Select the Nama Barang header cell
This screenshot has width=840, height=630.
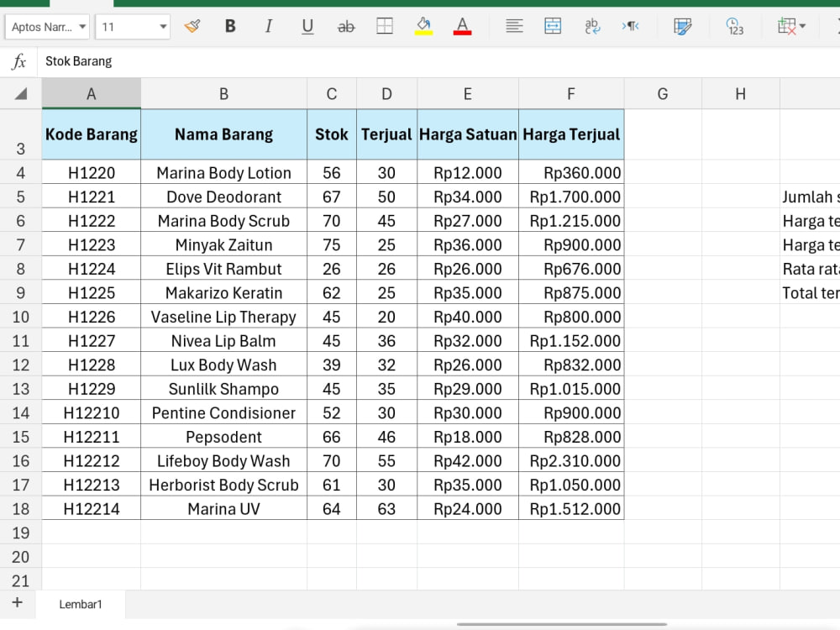(224, 134)
